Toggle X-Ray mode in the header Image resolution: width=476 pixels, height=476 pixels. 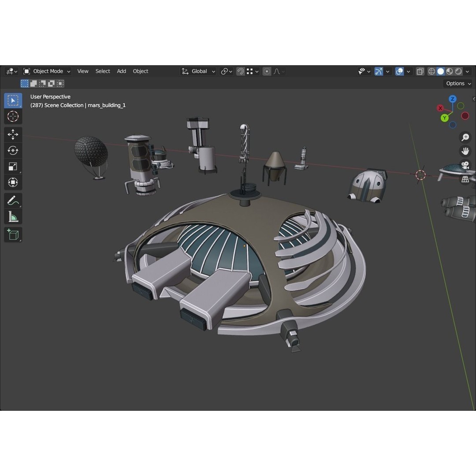(419, 71)
